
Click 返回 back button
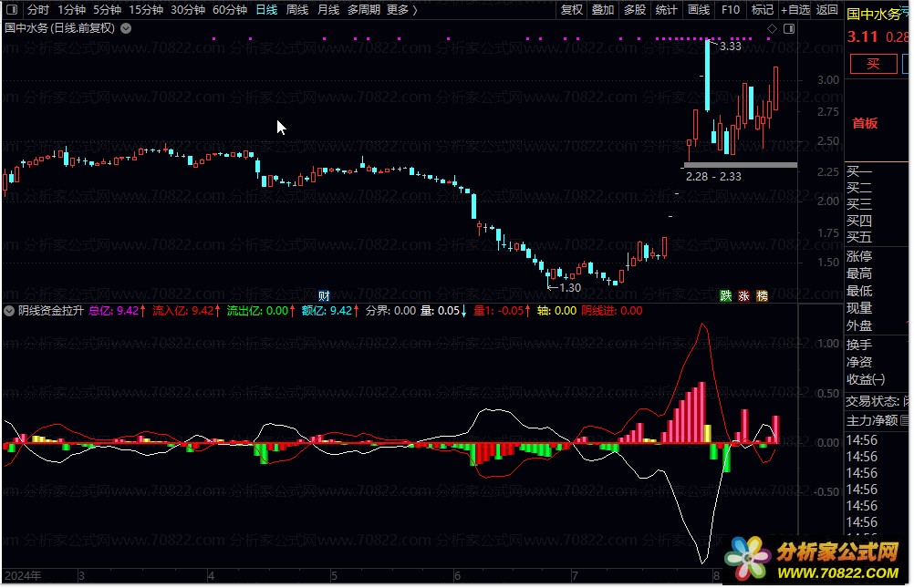[826, 10]
